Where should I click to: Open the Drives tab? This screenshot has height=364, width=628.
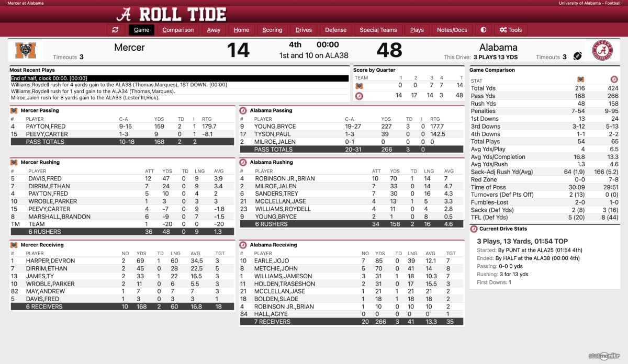(x=304, y=30)
